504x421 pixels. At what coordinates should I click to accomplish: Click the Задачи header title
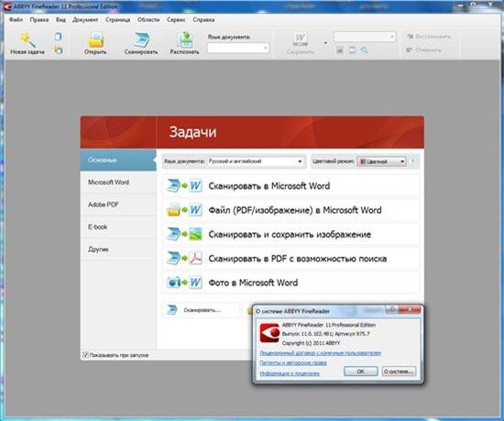tap(192, 132)
